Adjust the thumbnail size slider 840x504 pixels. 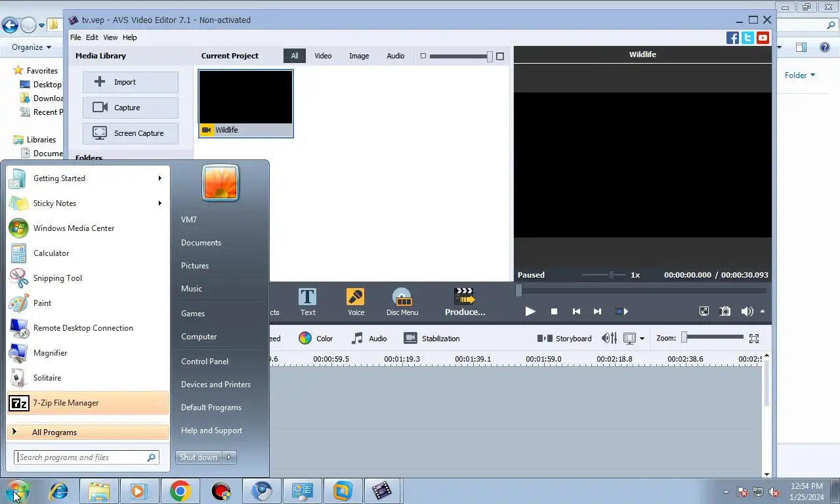point(459,56)
